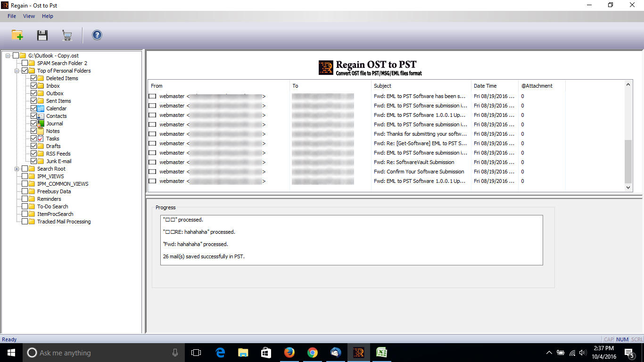Open Task View on the taskbar

click(x=196, y=353)
